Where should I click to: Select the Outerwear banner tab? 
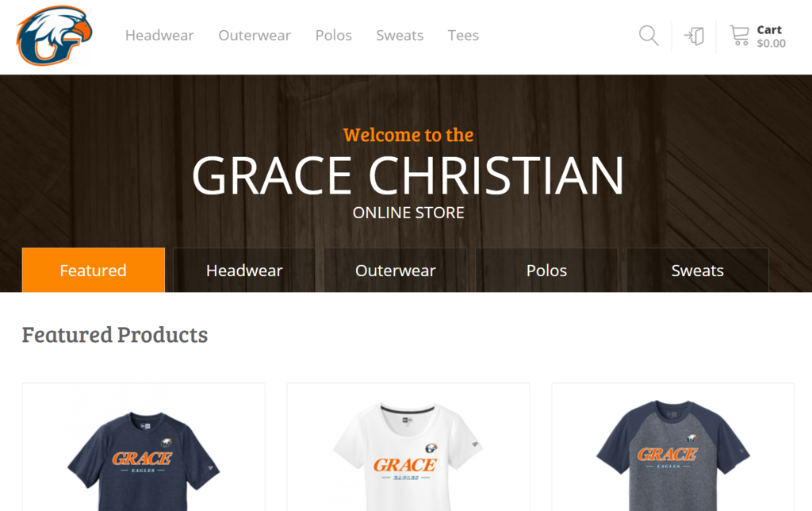click(x=396, y=270)
